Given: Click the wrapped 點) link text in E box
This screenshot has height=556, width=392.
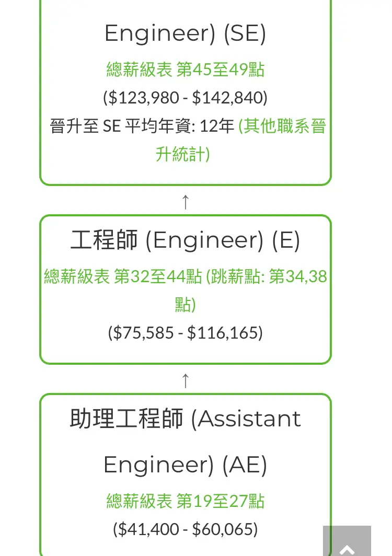Looking at the screenshot, I should pyautogui.click(x=185, y=305).
